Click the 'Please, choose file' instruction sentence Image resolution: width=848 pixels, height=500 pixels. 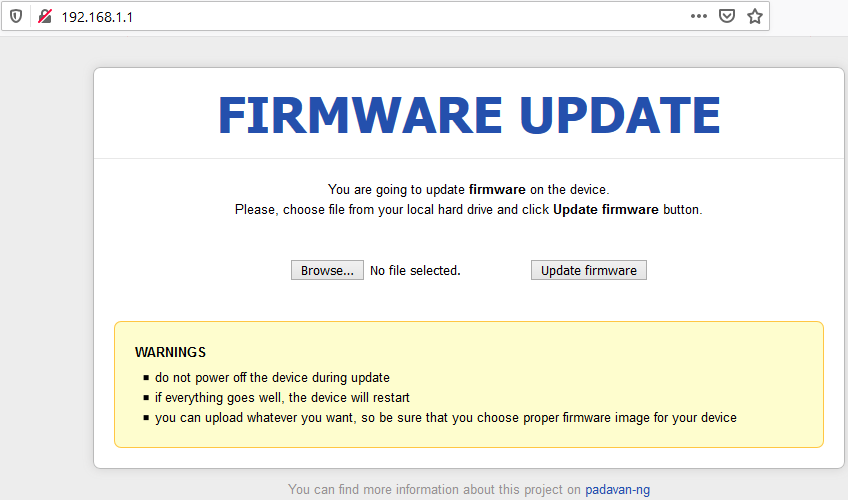coord(468,210)
